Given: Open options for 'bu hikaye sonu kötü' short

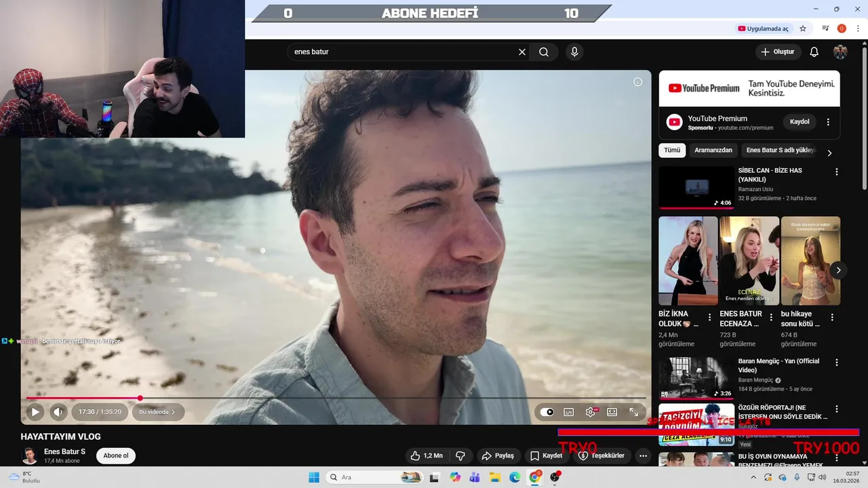Looking at the screenshot, I should [x=832, y=317].
